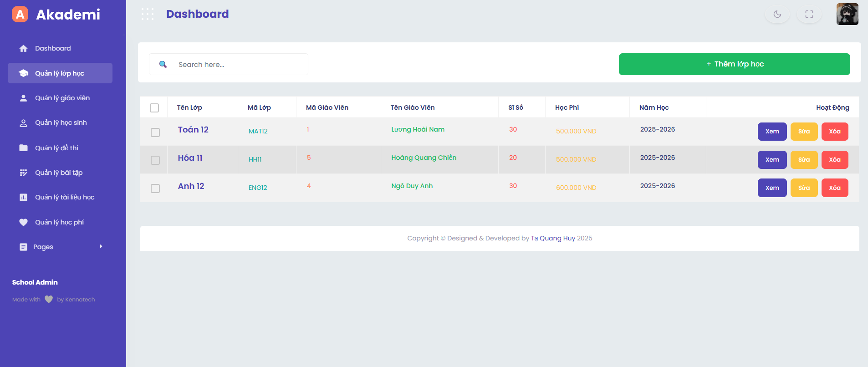Click the Dashboard home icon in sidebar

point(24,48)
